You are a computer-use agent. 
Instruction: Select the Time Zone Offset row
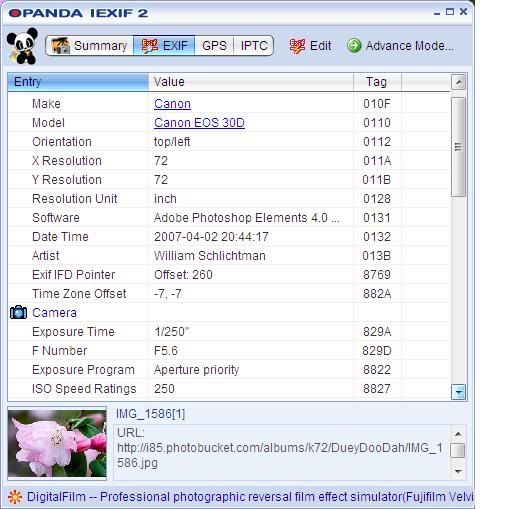(x=229, y=294)
